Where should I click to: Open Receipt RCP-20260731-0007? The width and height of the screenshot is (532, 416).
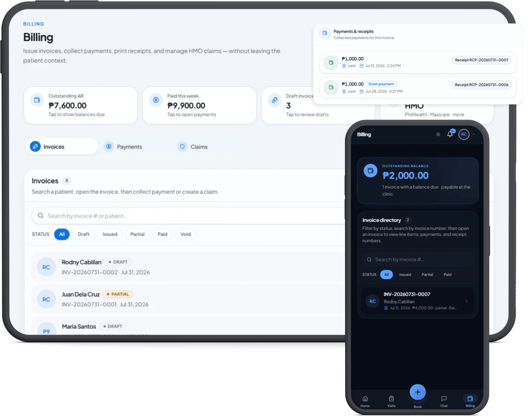(x=481, y=60)
